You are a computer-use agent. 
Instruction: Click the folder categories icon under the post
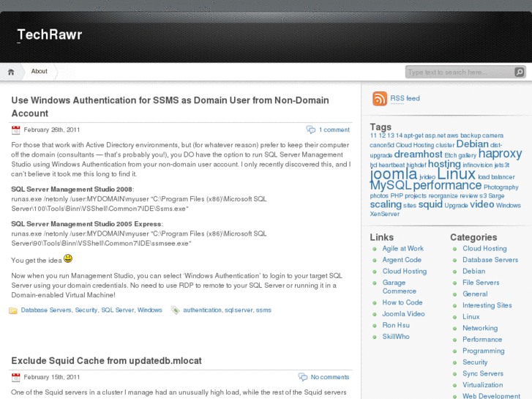pyautogui.click(x=13, y=310)
